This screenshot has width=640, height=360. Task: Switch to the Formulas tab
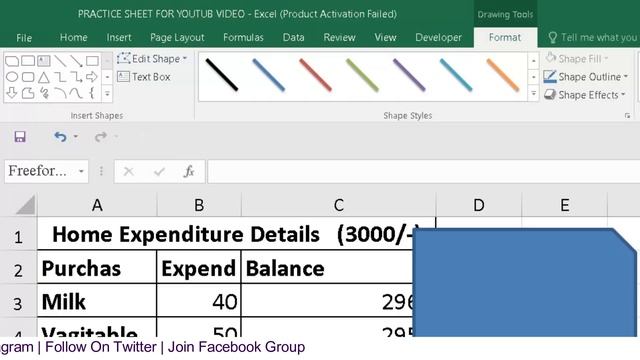pyautogui.click(x=243, y=38)
